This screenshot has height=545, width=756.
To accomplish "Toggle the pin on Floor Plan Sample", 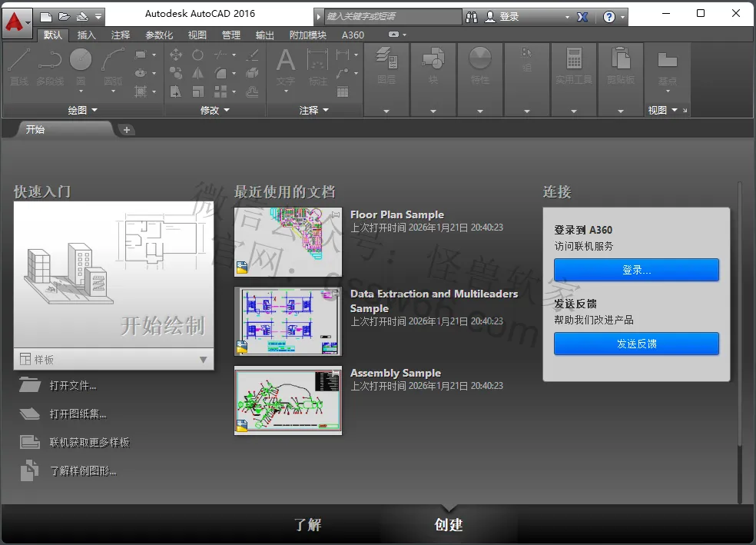I will (x=336, y=214).
